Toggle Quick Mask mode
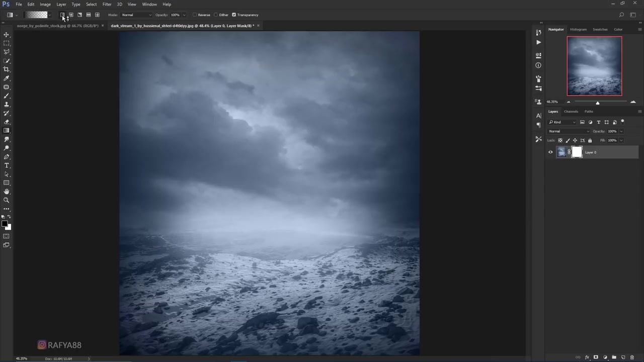Image resolution: width=644 pixels, height=362 pixels. 7,236
